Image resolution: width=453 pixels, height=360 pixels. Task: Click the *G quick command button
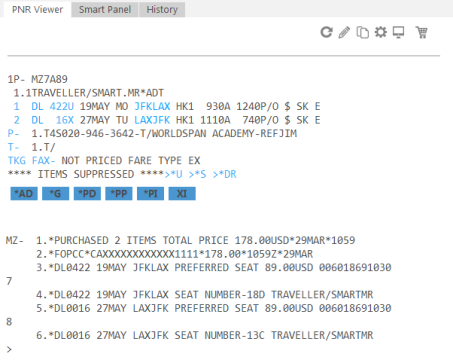[x=55, y=194]
